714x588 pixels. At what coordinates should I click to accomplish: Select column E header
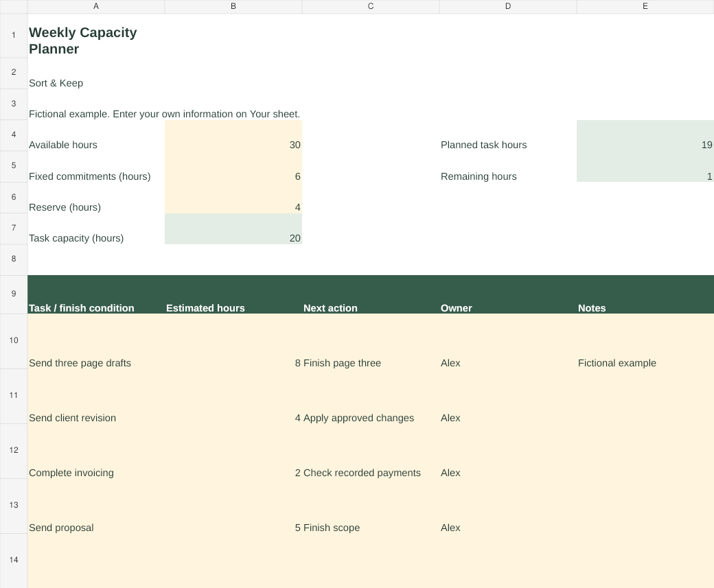pos(645,6)
